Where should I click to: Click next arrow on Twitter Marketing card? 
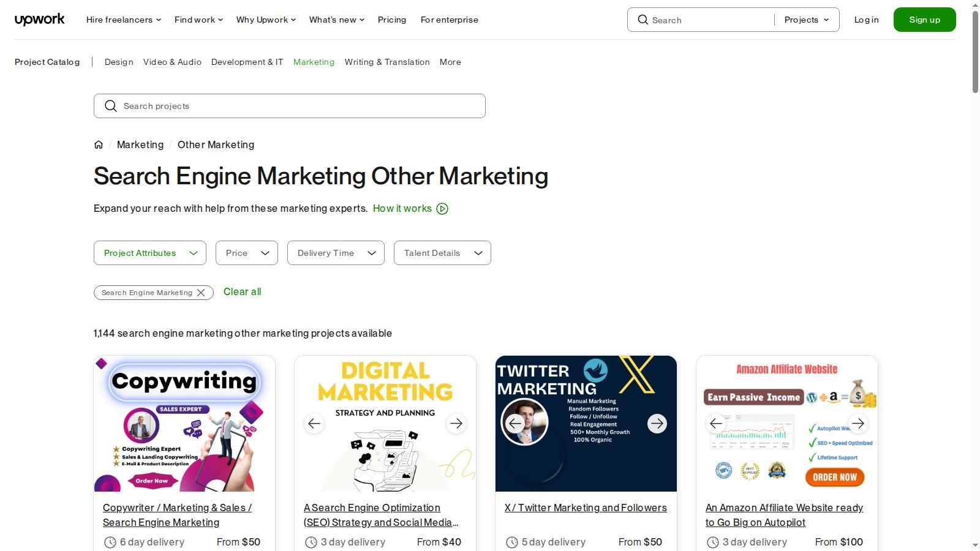click(x=657, y=423)
